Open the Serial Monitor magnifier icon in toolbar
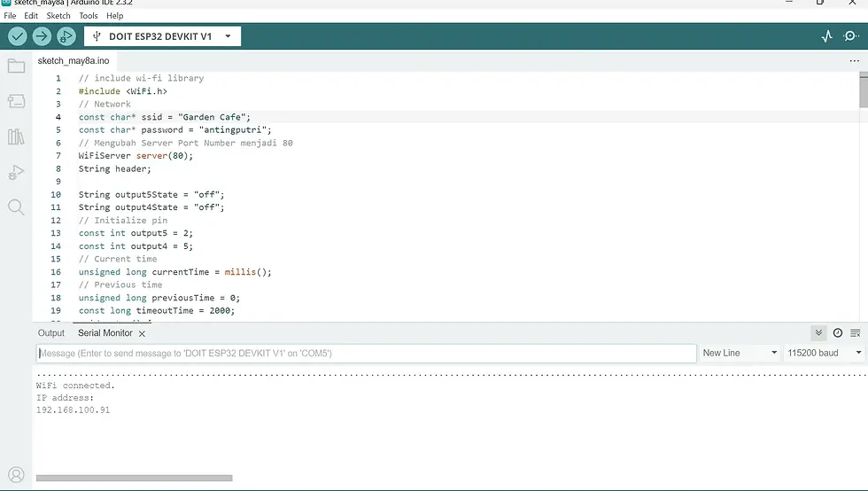 coord(851,36)
